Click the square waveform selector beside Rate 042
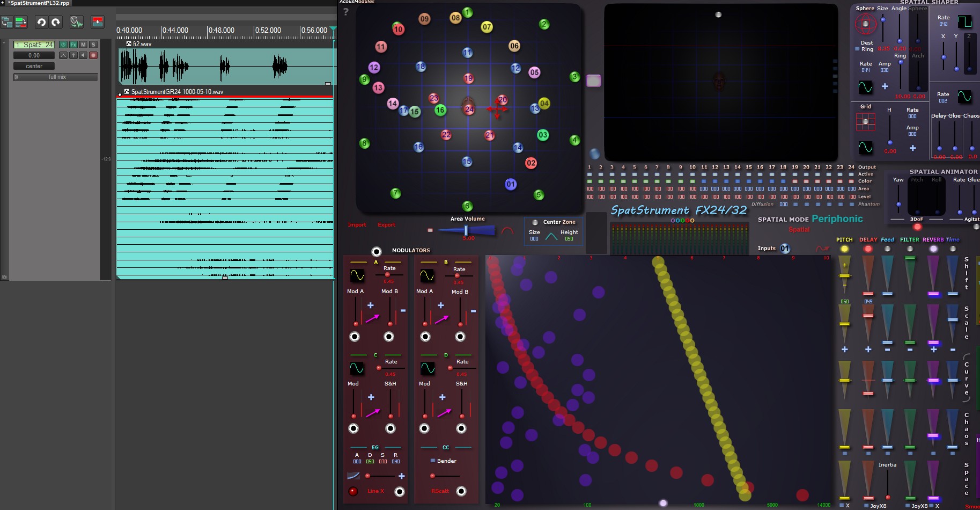Viewport: 980px width, 510px height. click(964, 21)
